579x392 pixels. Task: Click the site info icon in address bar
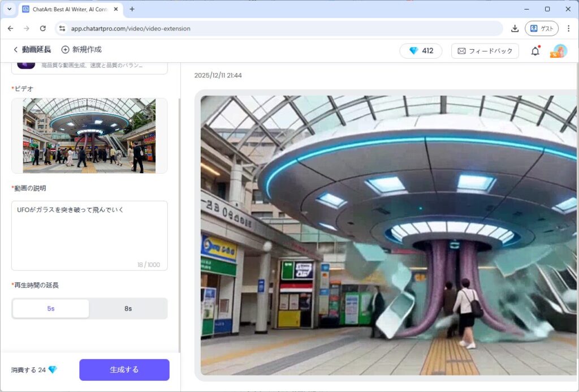click(62, 28)
